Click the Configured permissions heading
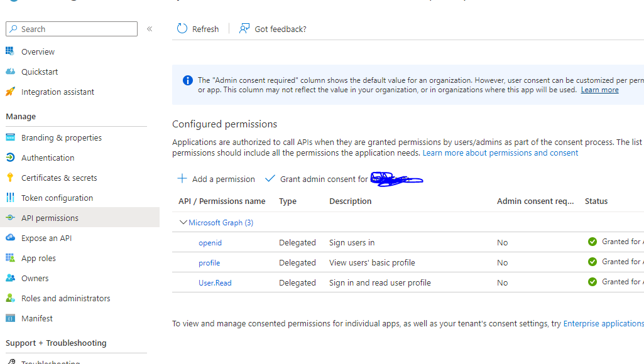The image size is (644, 364). click(x=225, y=124)
